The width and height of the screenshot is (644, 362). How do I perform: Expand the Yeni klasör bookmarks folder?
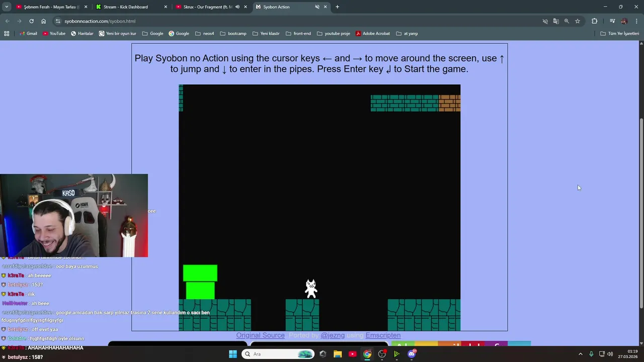point(266,34)
